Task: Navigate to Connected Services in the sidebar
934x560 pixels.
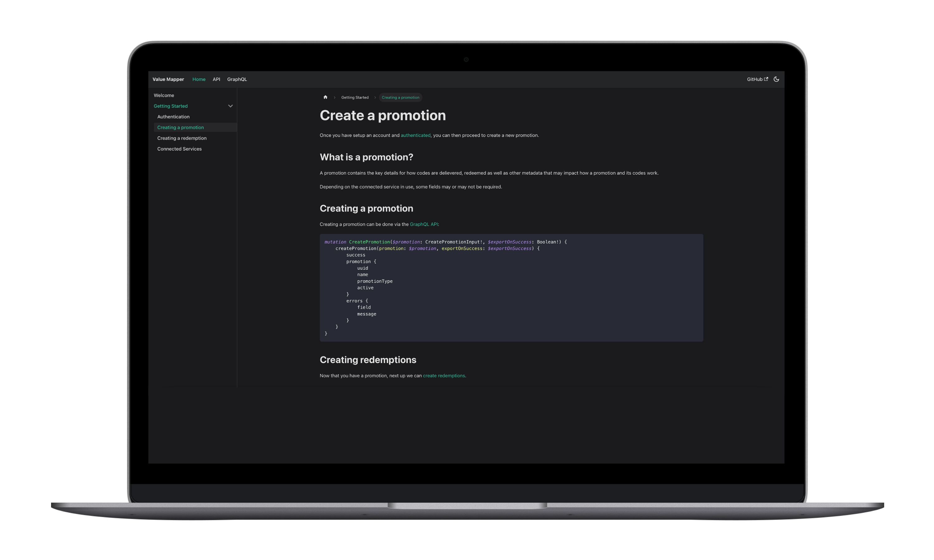Action: click(x=179, y=149)
